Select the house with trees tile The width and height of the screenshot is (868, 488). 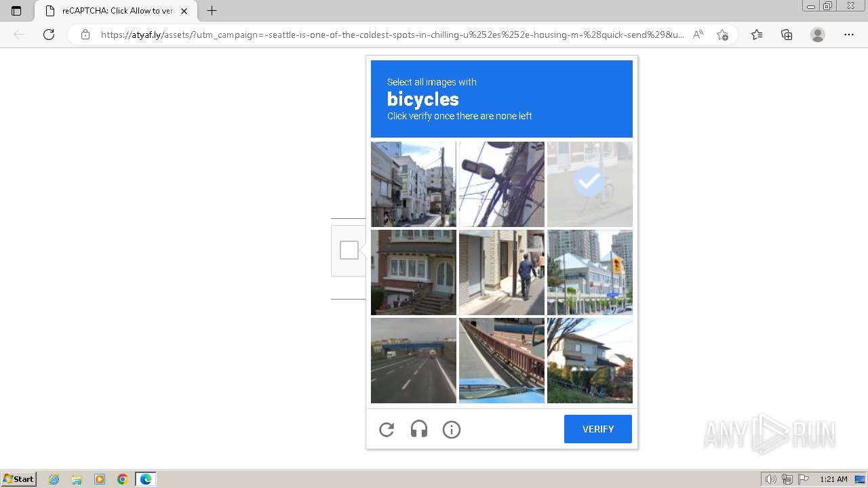(590, 361)
